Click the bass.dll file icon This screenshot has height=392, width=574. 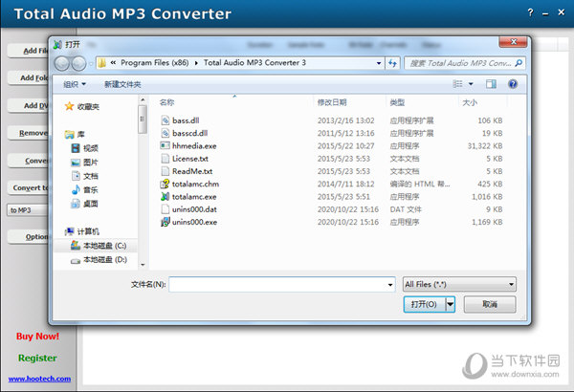[x=166, y=120]
